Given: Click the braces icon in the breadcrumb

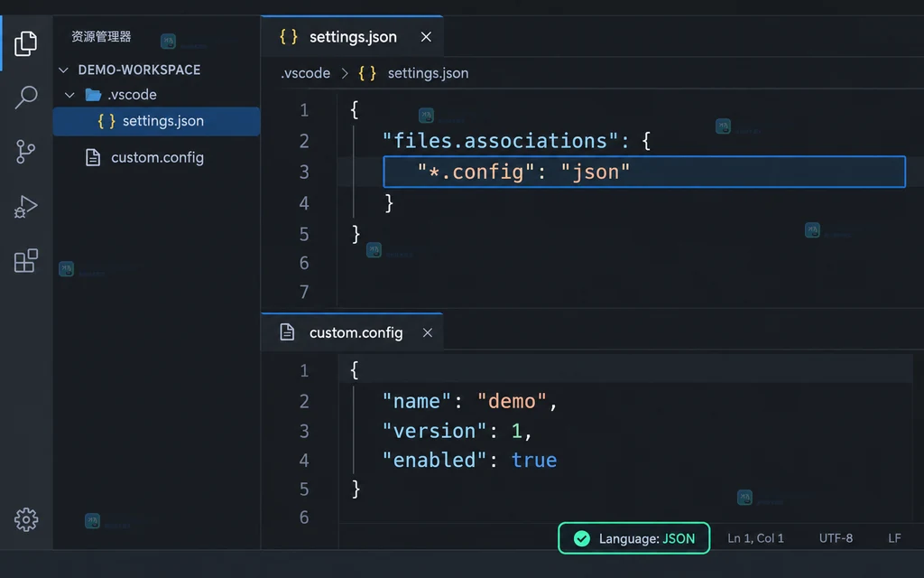Looking at the screenshot, I should 367,73.
